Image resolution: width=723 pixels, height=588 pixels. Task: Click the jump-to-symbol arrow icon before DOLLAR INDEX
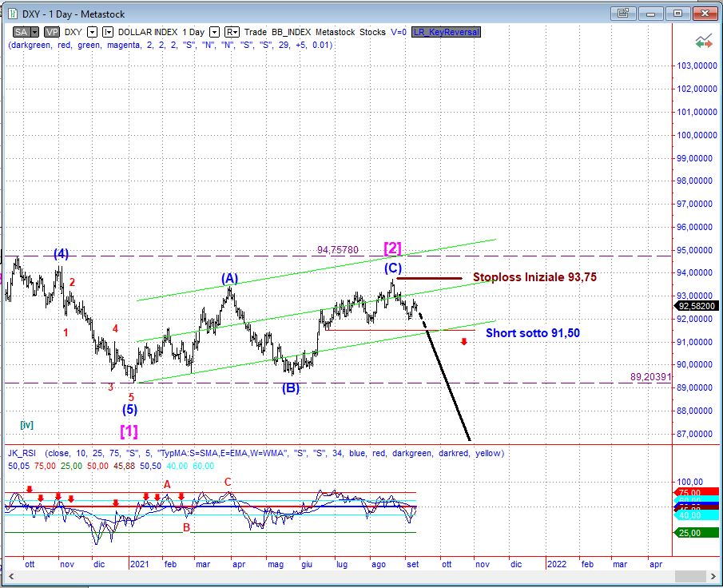click(x=109, y=32)
